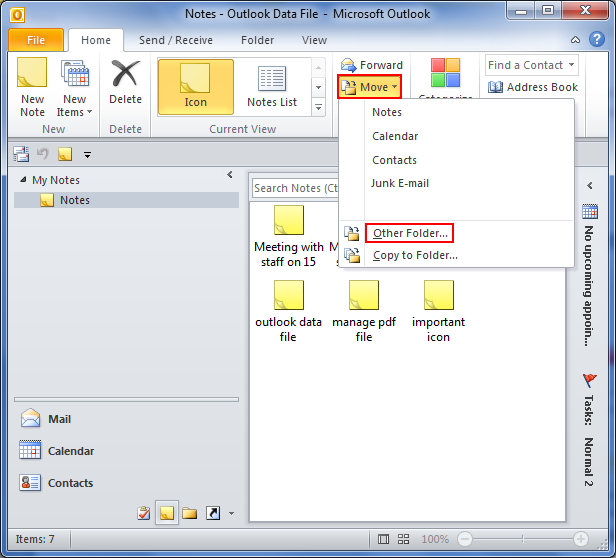The height and width of the screenshot is (558, 616).
Task: Click the Forward button
Action: [x=372, y=65]
